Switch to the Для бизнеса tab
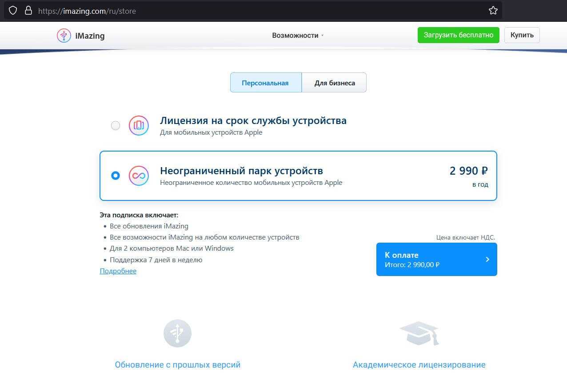567x392 pixels. tap(334, 83)
